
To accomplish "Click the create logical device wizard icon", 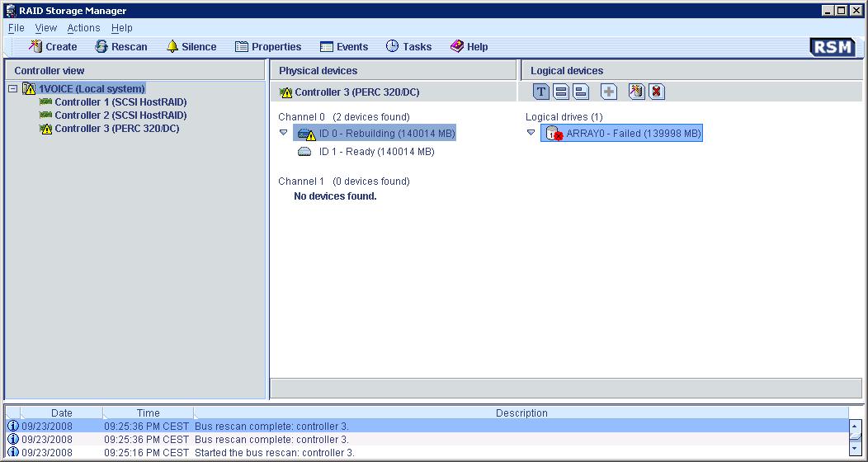I will [x=637, y=92].
